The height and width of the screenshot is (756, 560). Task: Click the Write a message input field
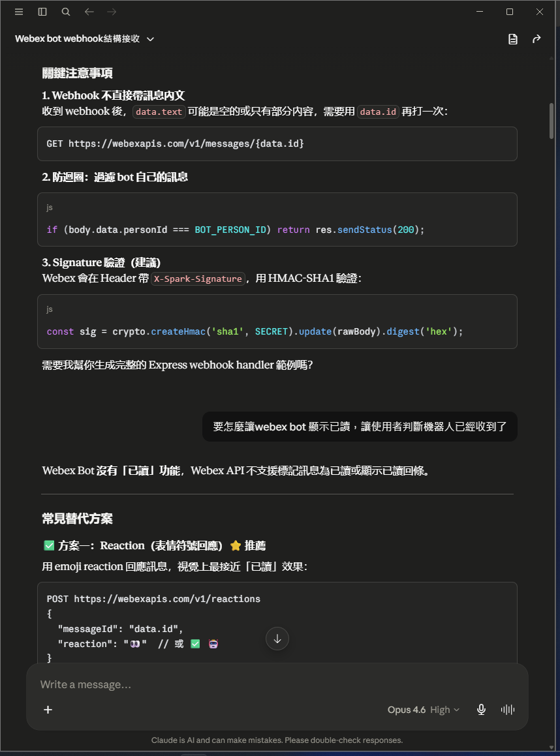click(277, 685)
